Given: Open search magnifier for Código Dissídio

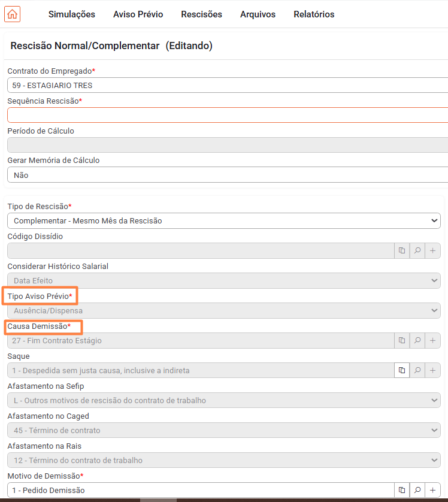Looking at the screenshot, I should click(417, 250).
